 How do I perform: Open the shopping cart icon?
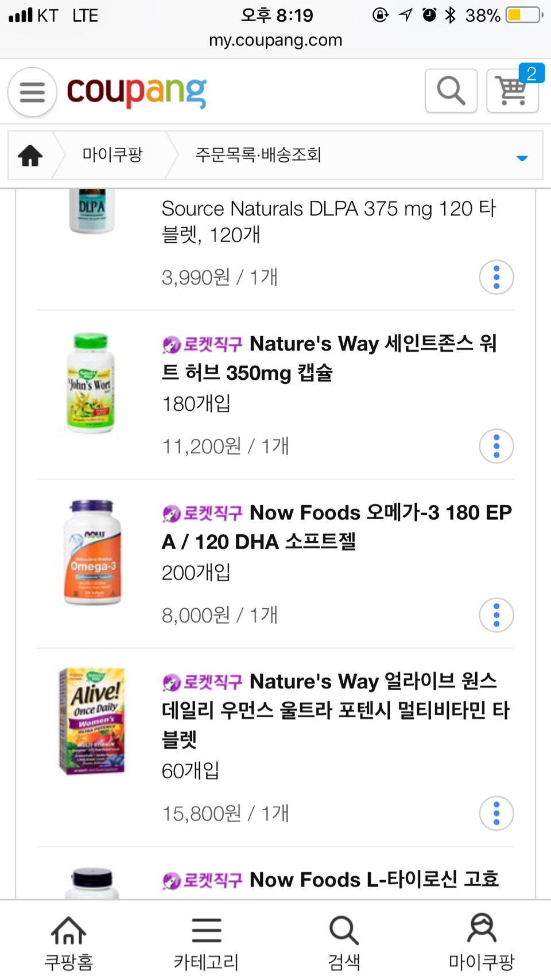513,91
